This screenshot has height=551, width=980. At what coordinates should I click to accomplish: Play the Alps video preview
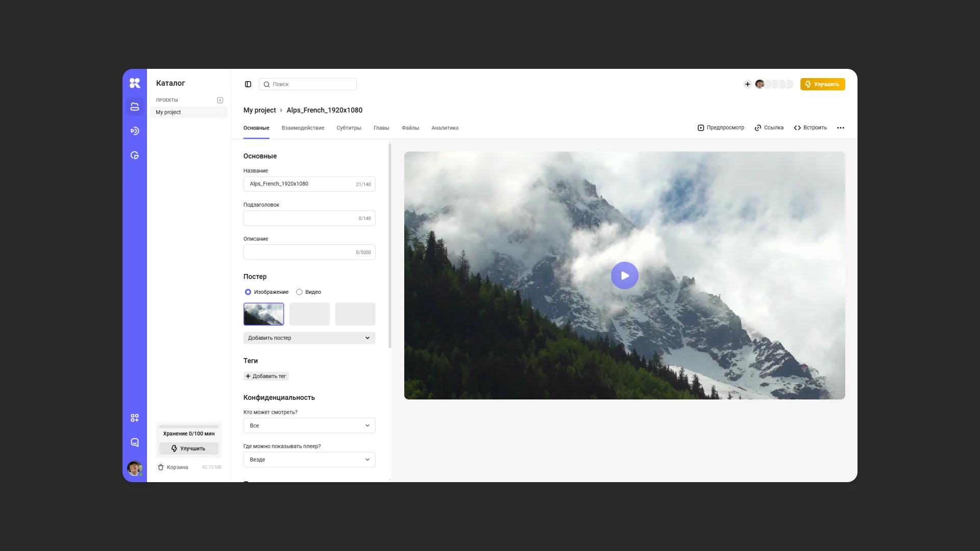click(x=624, y=275)
